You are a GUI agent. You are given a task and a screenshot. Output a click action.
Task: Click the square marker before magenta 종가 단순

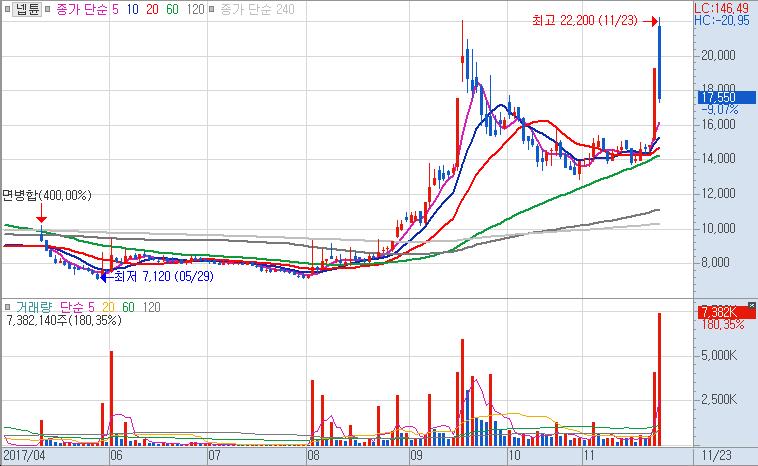48,9
